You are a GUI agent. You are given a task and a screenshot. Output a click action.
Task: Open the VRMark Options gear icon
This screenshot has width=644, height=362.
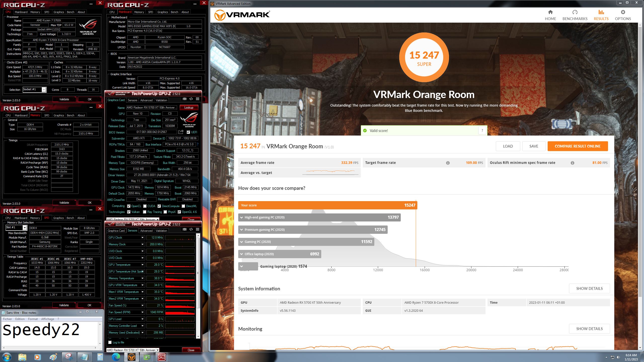(x=623, y=12)
